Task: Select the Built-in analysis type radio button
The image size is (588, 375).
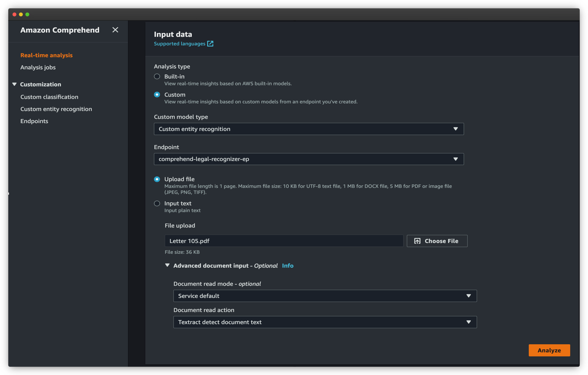Action: click(157, 76)
